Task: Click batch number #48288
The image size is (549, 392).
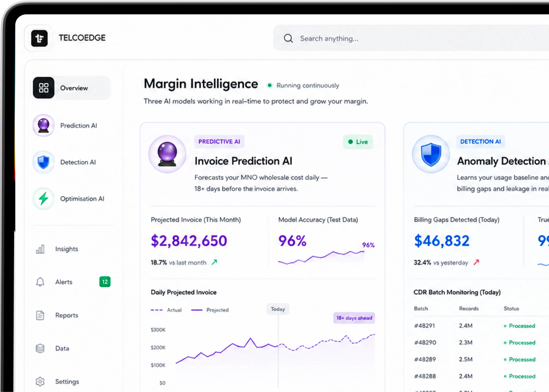Action: click(x=425, y=376)
